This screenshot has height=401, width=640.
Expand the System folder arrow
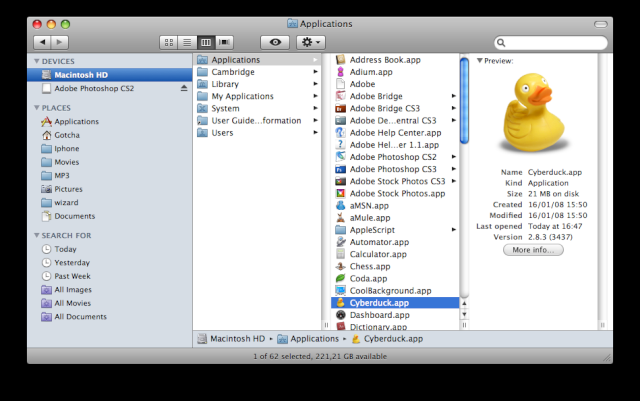316,108
